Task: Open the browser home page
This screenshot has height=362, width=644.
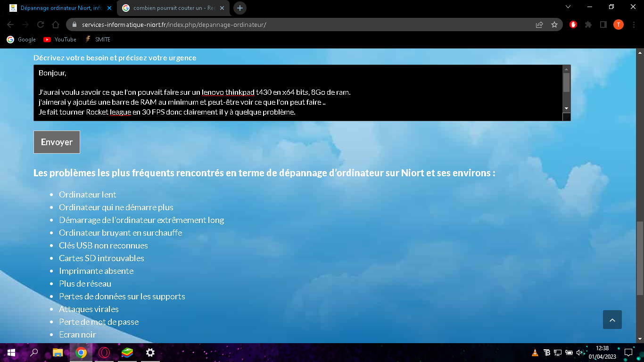Action: (56, 25)
